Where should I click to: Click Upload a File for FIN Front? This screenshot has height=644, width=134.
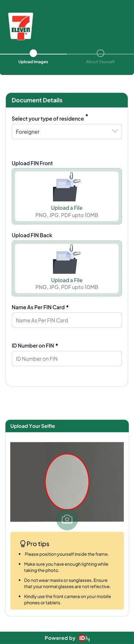[x=67, y=208]
